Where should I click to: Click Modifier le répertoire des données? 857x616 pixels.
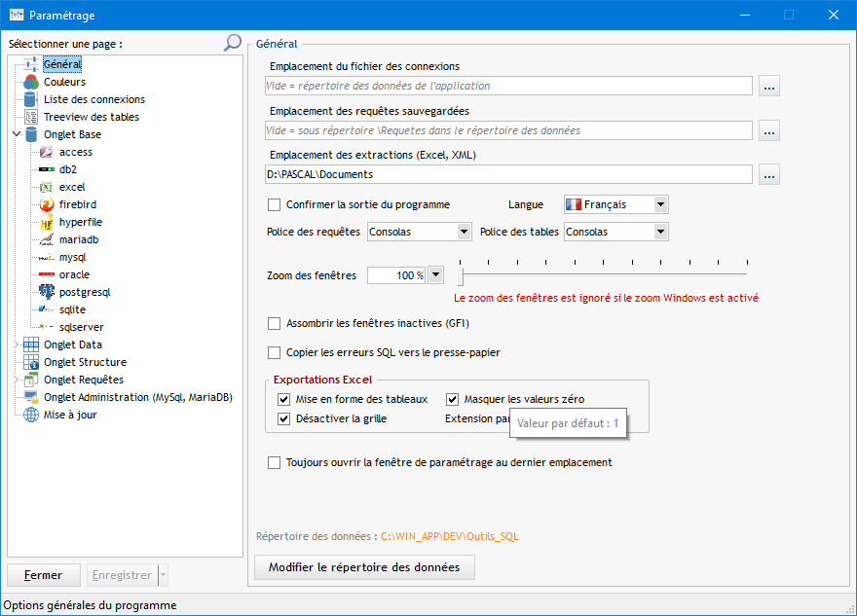click(364, 567)
